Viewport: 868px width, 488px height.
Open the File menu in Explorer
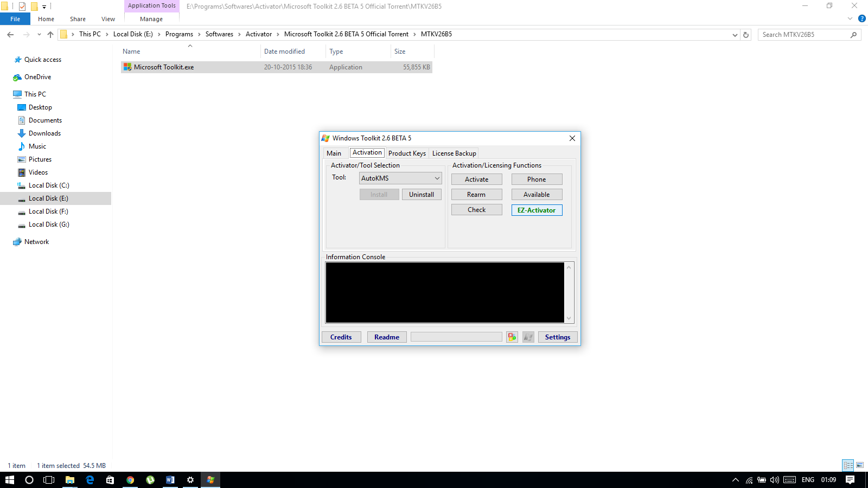15,19
